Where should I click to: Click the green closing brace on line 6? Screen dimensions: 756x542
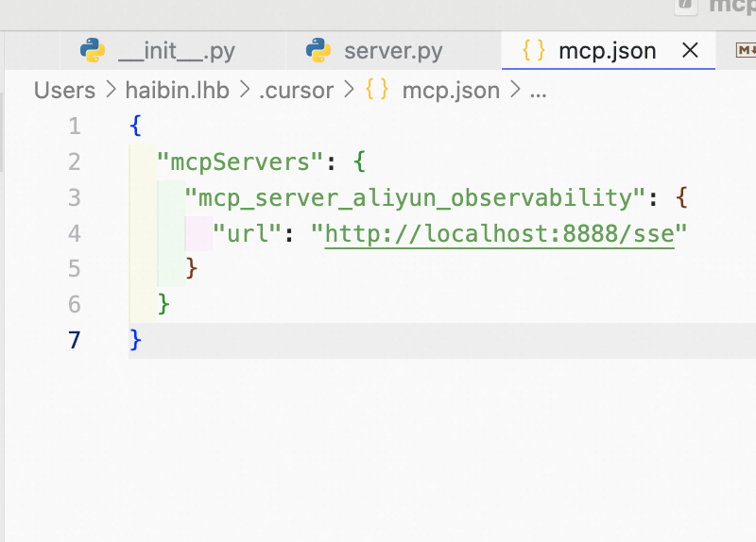[163, 304]
